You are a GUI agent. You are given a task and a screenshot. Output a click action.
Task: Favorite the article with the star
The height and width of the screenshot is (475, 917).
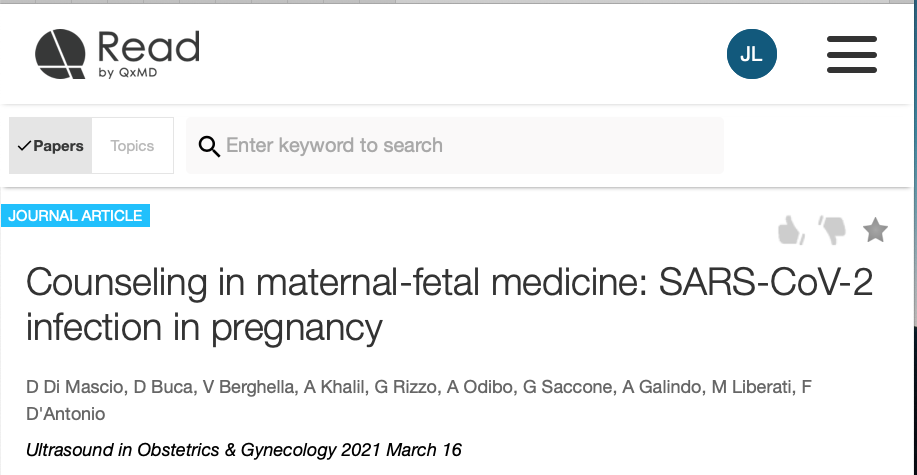[x=875, y=231]
